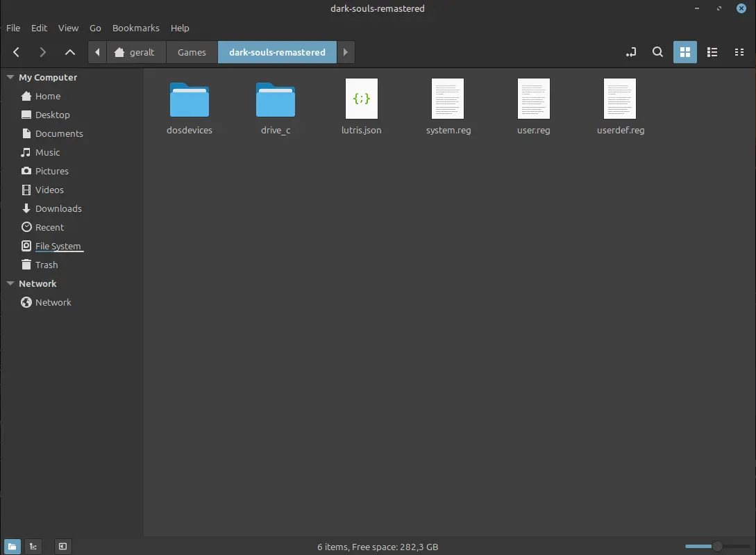Image resolution: width=756 pixels, height=555 pixels.
Task: Show places in the sidebar
Action: 12,546
